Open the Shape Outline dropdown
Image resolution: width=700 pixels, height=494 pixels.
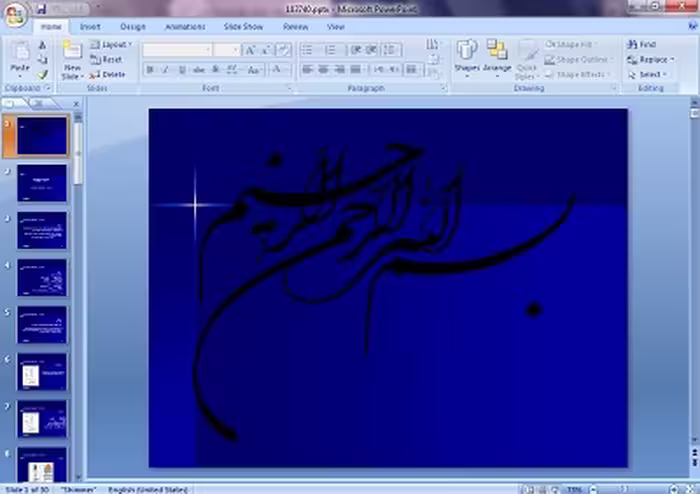(x=579, y=59)
